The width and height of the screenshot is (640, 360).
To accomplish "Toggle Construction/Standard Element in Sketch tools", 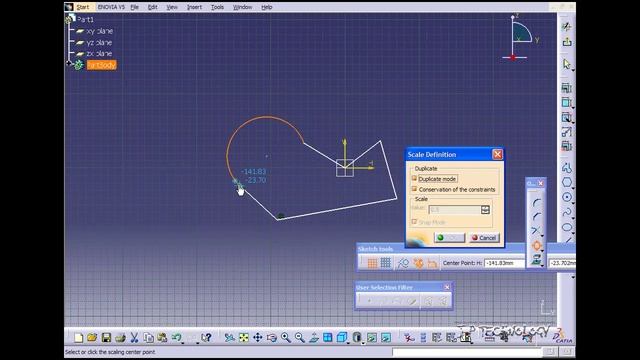I will pyautogui.click(x=403, y=263).
